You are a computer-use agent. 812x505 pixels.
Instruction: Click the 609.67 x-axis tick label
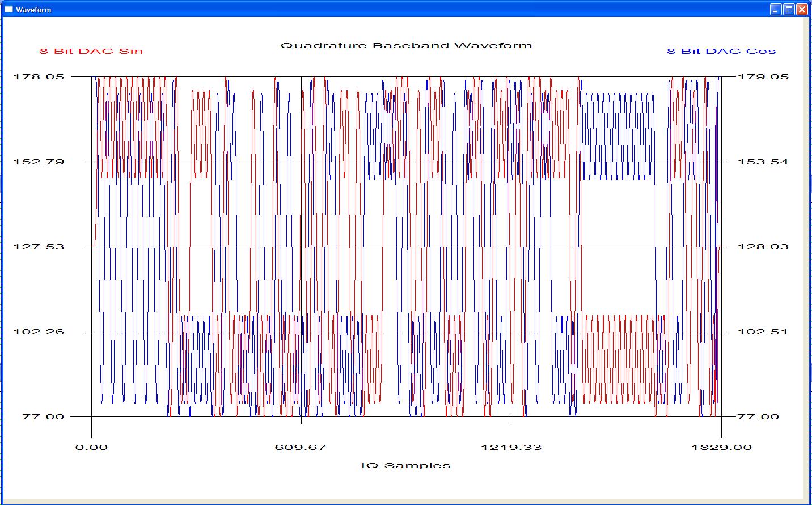[x=301, y=447]
